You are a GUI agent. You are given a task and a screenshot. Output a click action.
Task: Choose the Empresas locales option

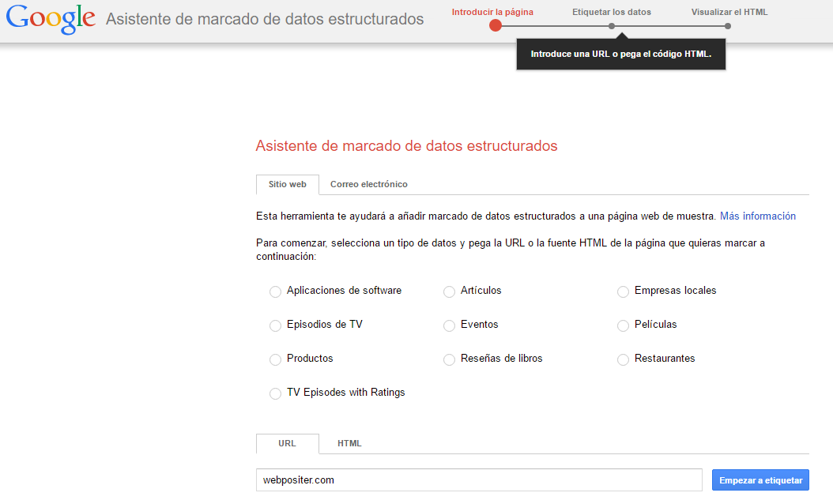point(623,291)
